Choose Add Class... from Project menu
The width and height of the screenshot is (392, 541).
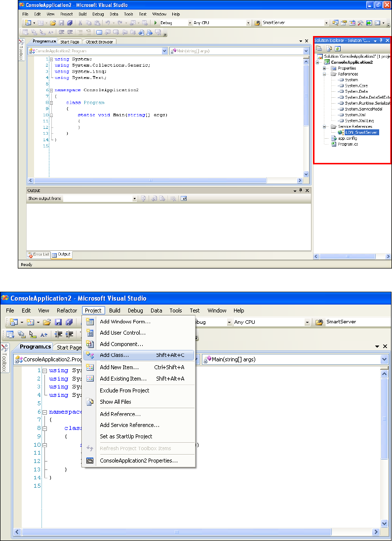pos(139,355)
